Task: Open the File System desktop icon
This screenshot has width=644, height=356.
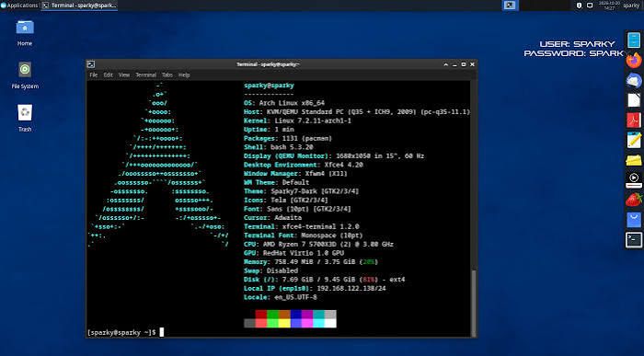Action: tap(25, 75)
